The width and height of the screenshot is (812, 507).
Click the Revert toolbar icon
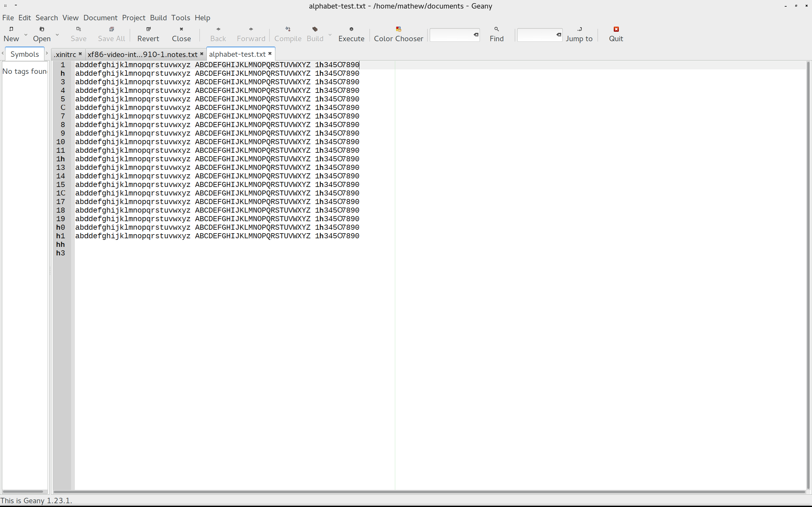(x=148, y=29)
